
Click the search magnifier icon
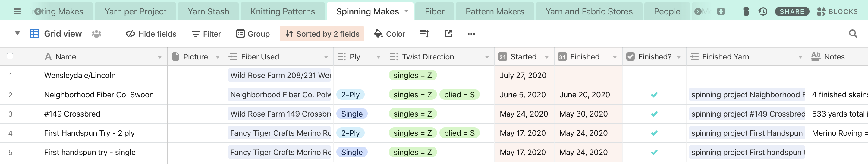click(x=853, y=34)
